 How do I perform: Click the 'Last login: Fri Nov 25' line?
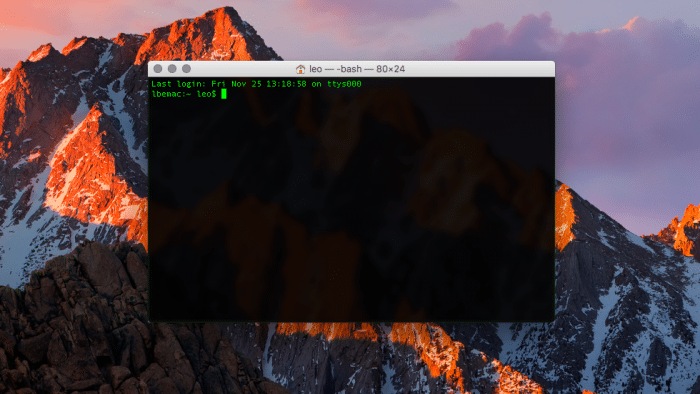[256, 84]
